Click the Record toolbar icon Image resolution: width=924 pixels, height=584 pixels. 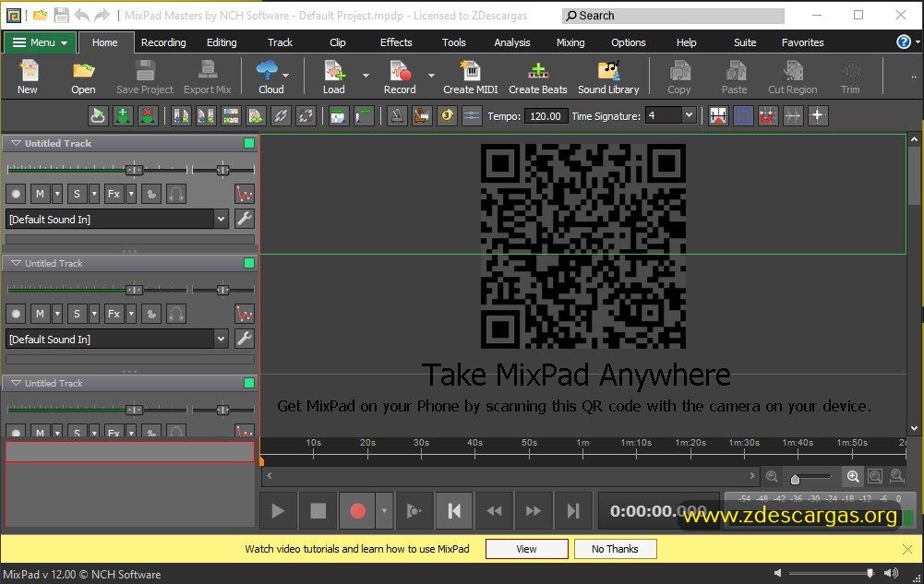click(400, 77)
